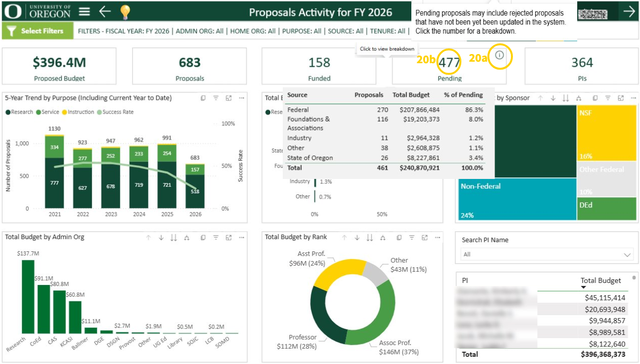Screen dimensions: 640x364
Task: Turn on drill down for Admin Org chart
Action: coord(161,238)
